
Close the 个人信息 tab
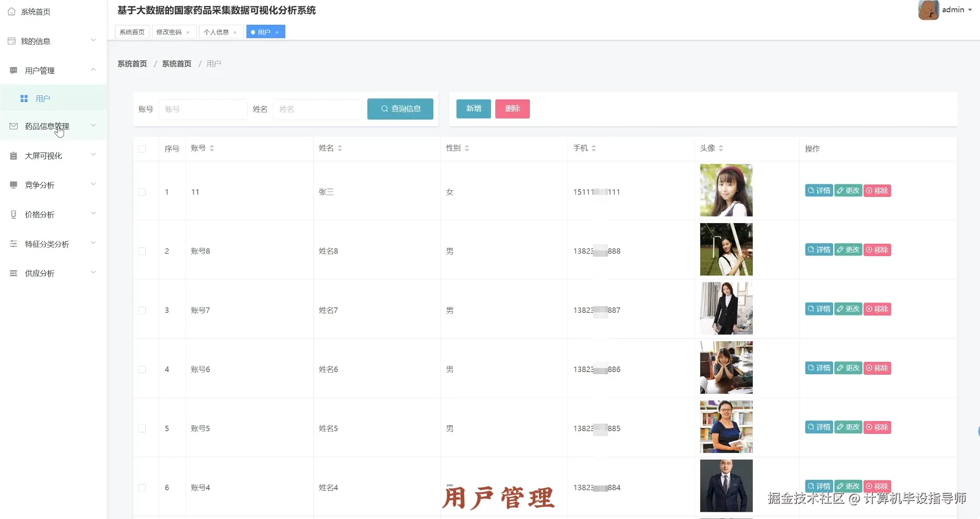click(235, 32)
